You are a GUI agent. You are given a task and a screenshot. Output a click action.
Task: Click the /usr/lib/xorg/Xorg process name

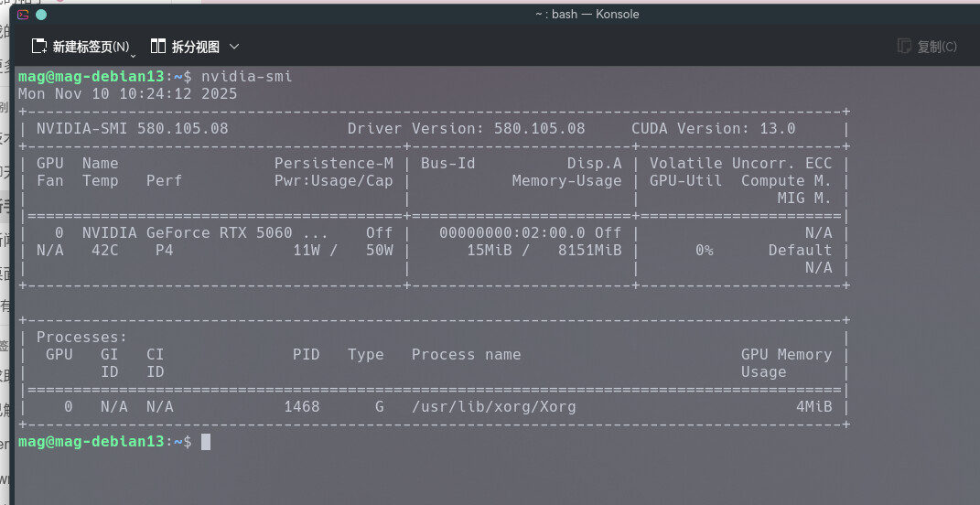(x=493, y=407)
